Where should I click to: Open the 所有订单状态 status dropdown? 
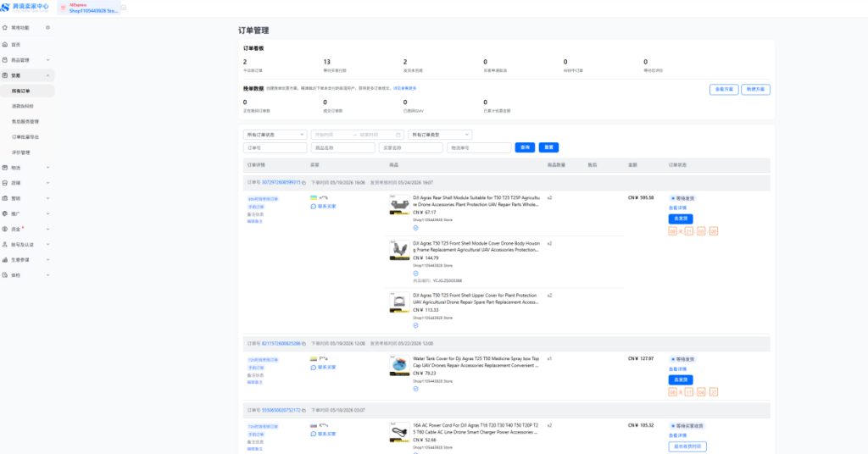click(x=275, y=135)
